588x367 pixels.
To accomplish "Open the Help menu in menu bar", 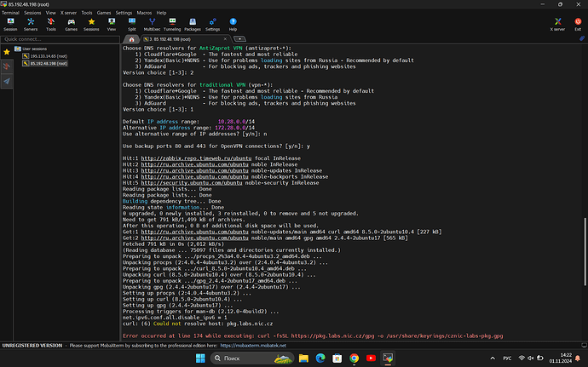I will 161,13.
